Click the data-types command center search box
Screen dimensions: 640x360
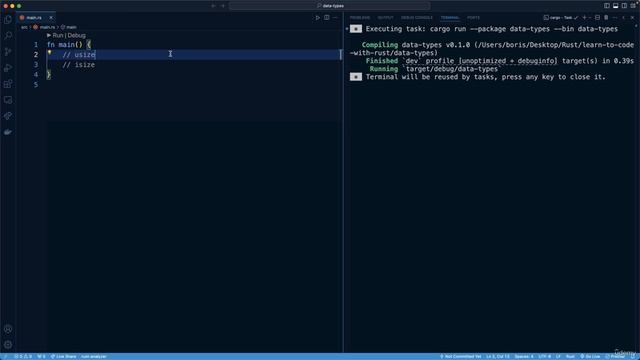330,6
